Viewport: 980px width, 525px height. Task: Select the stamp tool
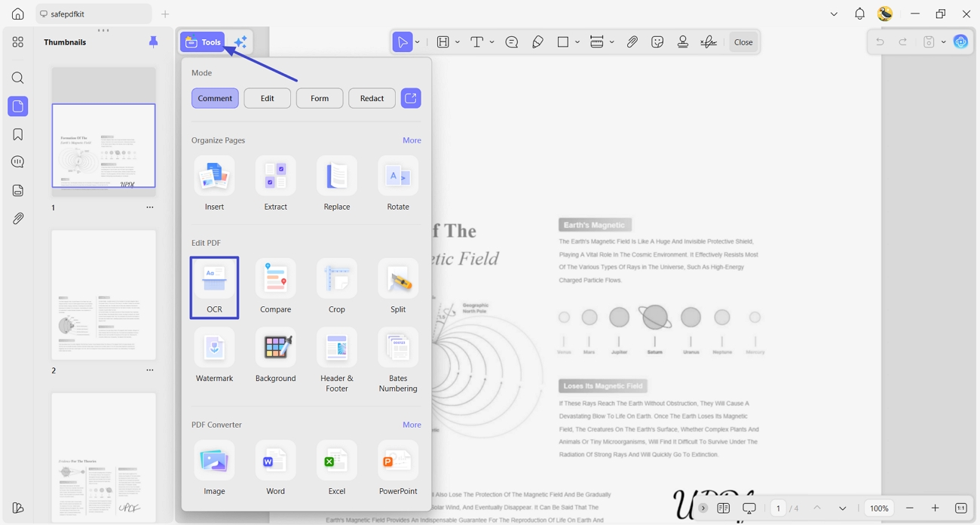[x=683, y=42]
